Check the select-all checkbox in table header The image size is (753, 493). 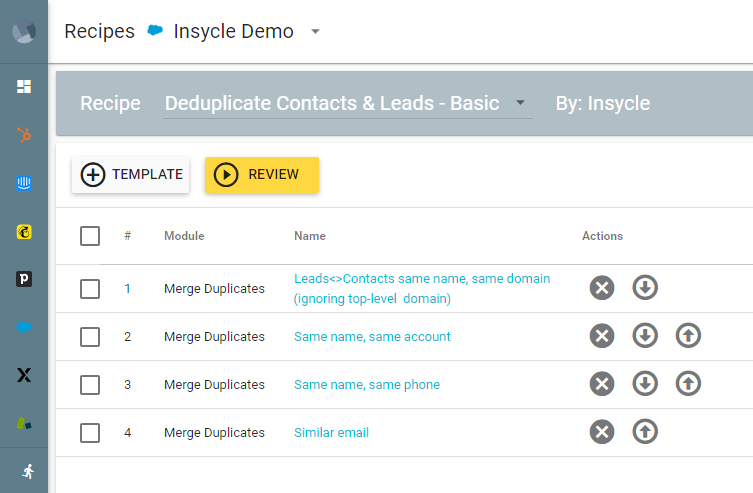(x=90, y=236)
